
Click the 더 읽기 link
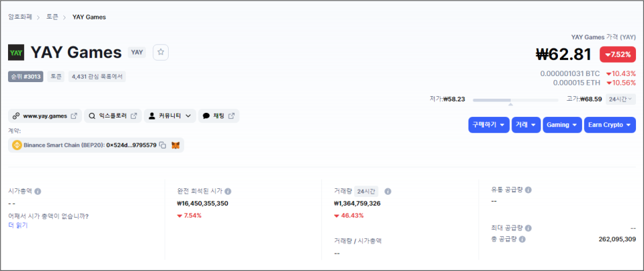coord(18,226)
